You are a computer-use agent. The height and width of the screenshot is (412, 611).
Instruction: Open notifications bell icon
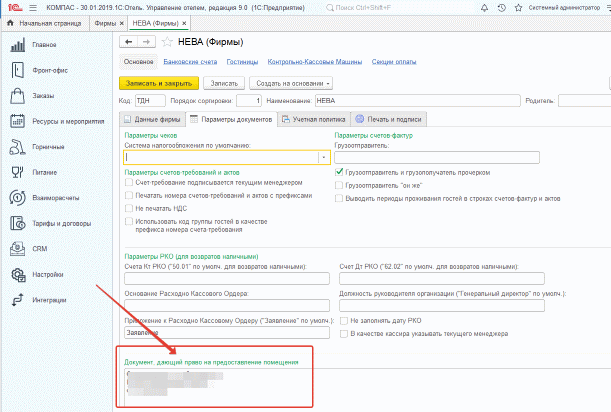pyautogui.click(x=484, y=7)
